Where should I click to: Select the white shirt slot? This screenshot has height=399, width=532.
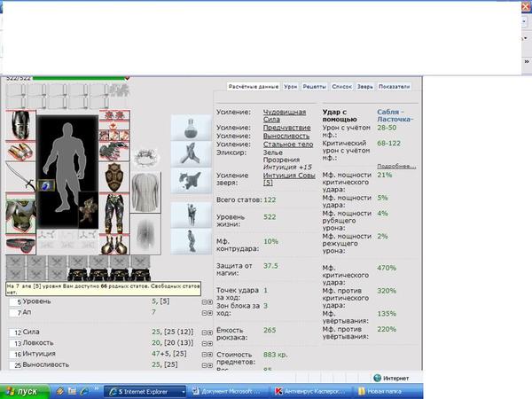click(145, 192)
